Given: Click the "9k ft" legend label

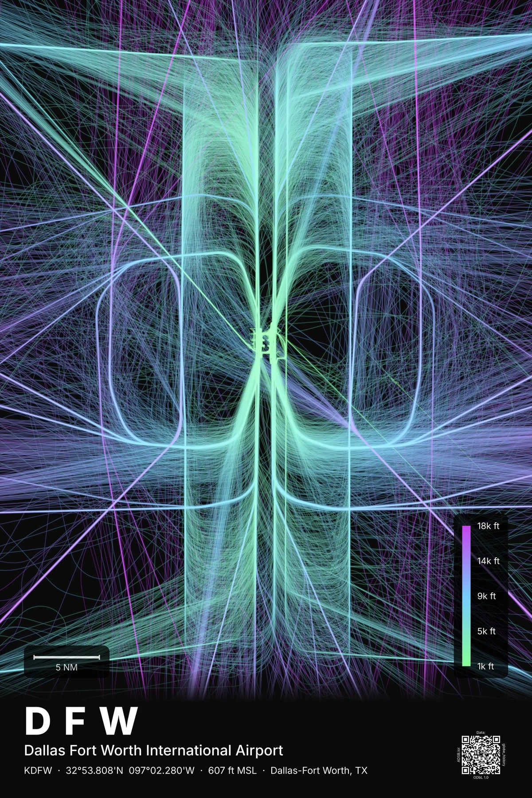Looking at the screenshot, I should [486, 596].
